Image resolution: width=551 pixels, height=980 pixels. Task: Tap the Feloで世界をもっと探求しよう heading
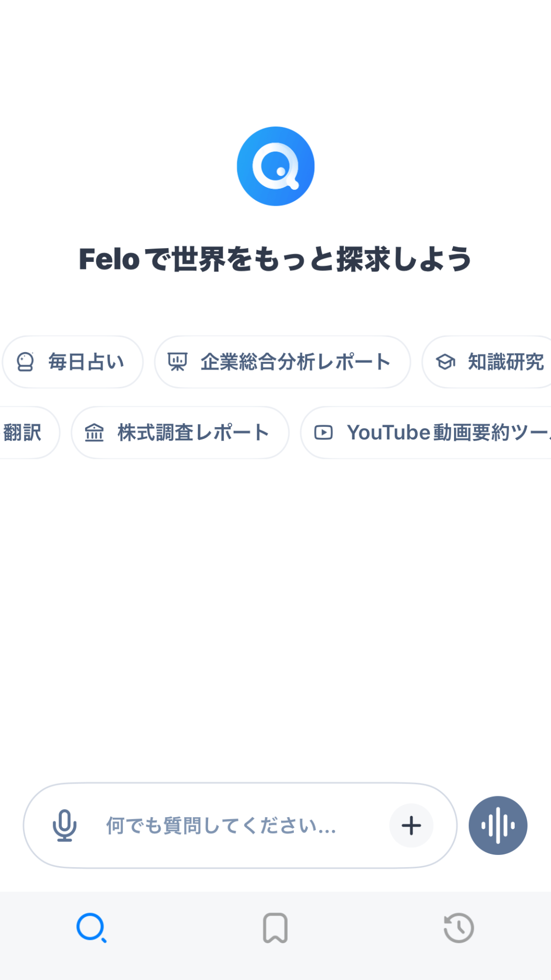point(275,259)
